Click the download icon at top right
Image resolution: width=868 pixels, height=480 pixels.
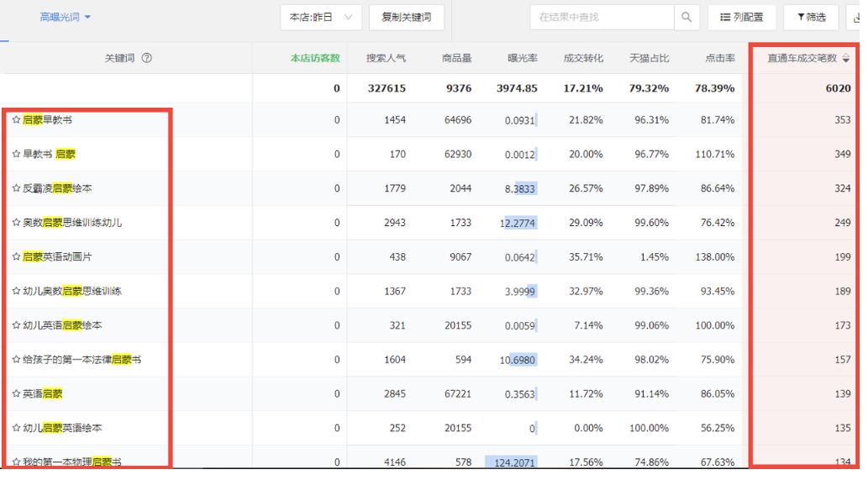pyautogui.click(x=857, y=17)
